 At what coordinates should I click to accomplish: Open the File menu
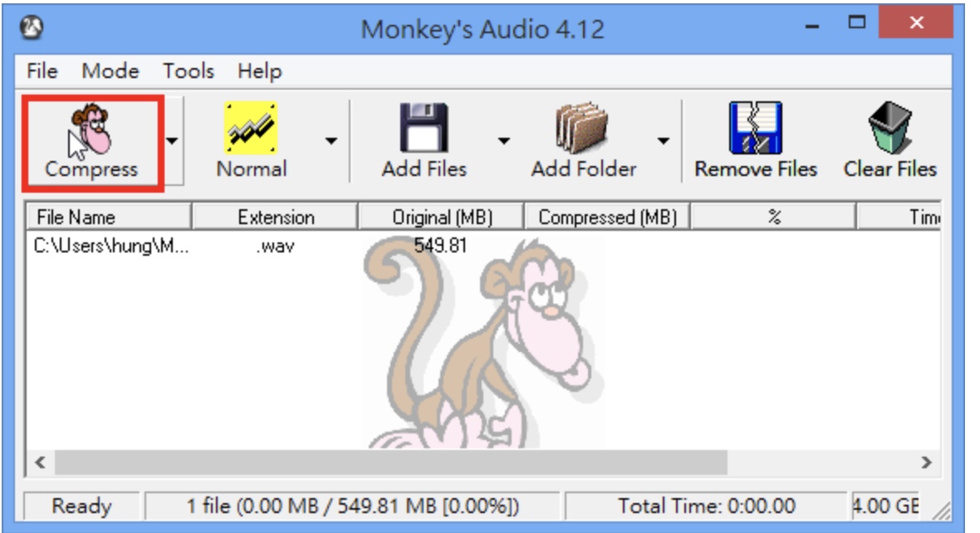pyautogui.click(x=42, y=71)
